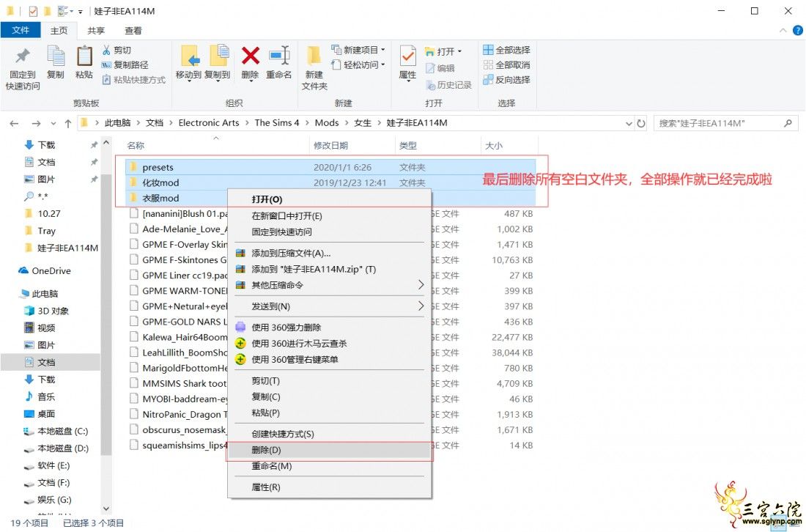Click The Sims 4 breadcrumb segment
This screenshot has width=806, height=532.
pos(276,123)
